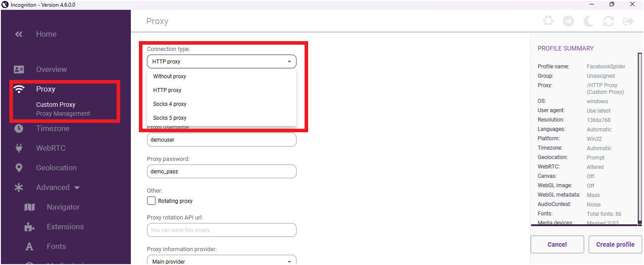Viewport: 644px width, 265px height.
Task: Click Total fonts: 86 value
Action: coord(604,214)
